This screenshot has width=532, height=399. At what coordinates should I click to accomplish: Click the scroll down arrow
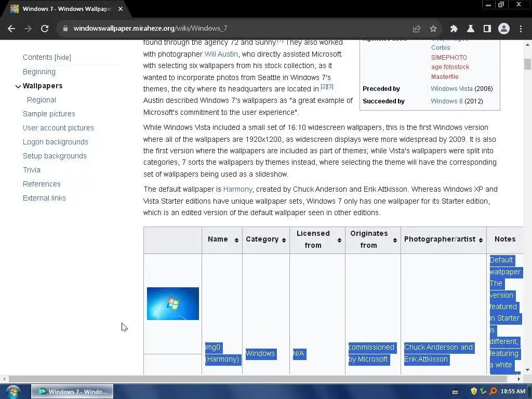tap(527, 370)
